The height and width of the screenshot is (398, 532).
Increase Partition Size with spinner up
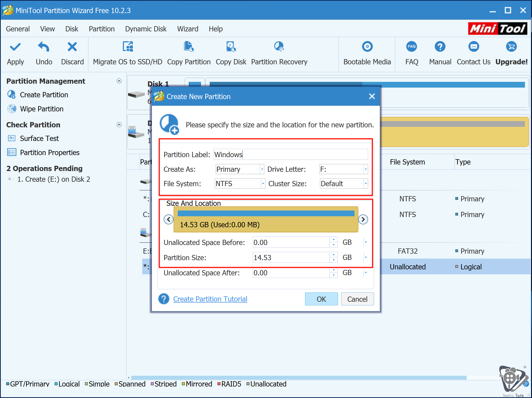[334, 255]
